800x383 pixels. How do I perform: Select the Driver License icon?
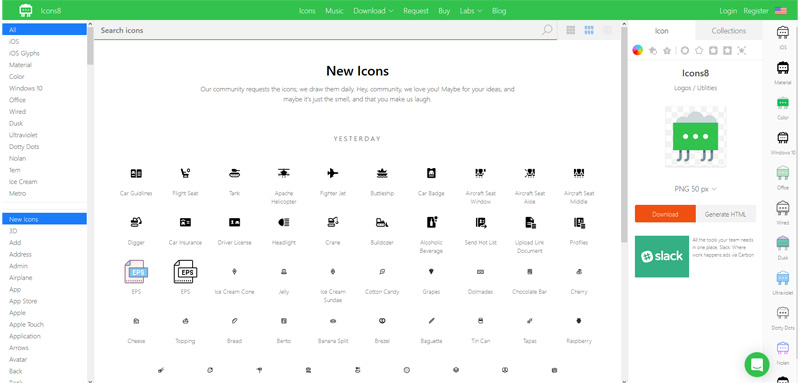pyautogui.click(x=234, y=222)
